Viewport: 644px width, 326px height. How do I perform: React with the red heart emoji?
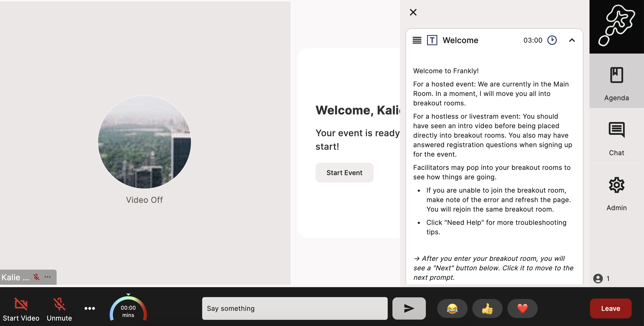point(522,308)
